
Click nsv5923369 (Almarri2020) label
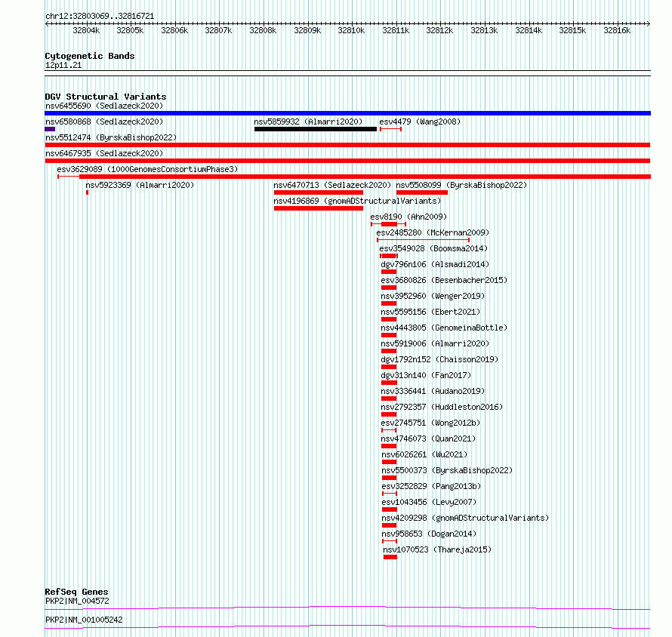(140, 185)
